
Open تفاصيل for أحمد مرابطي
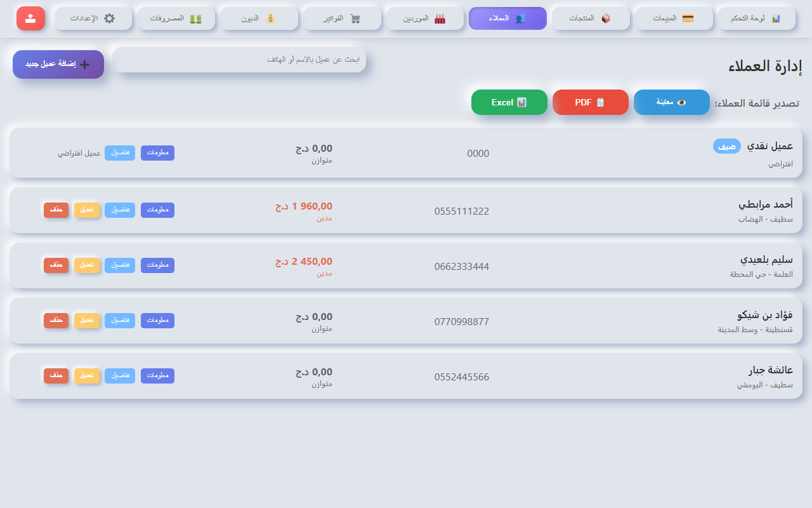click(x=120, y=210)
